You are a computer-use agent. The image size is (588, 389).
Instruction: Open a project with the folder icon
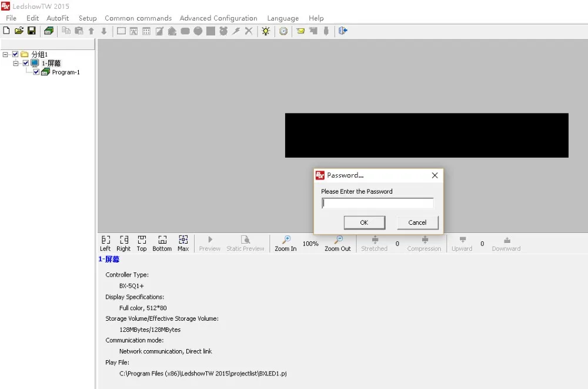tap(19, 31)
